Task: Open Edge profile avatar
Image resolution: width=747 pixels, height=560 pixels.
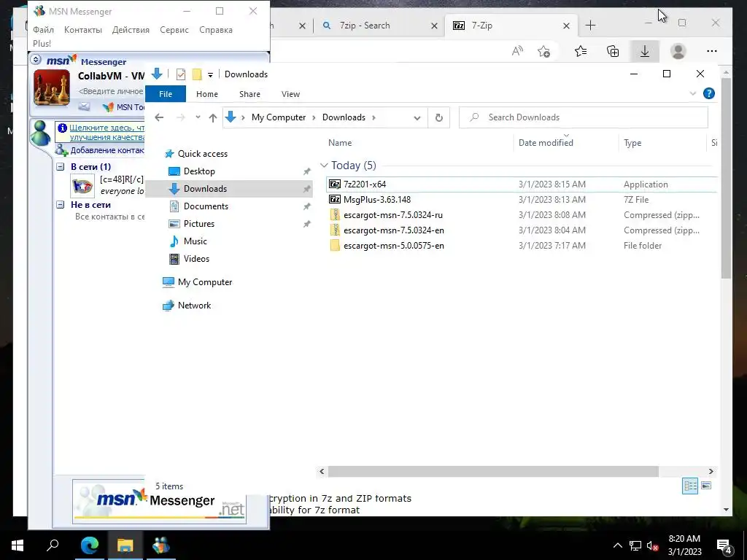Action: 678,51
